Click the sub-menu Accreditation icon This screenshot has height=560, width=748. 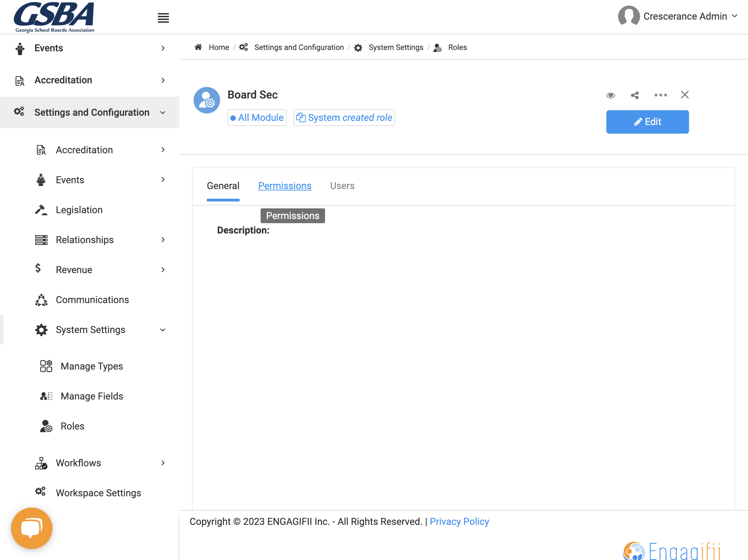(41, 150)
